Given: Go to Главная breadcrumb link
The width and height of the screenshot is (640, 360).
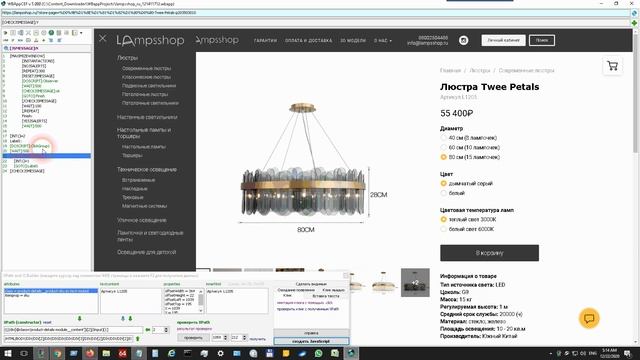Looking at the screenshot, I should point(450,71).
